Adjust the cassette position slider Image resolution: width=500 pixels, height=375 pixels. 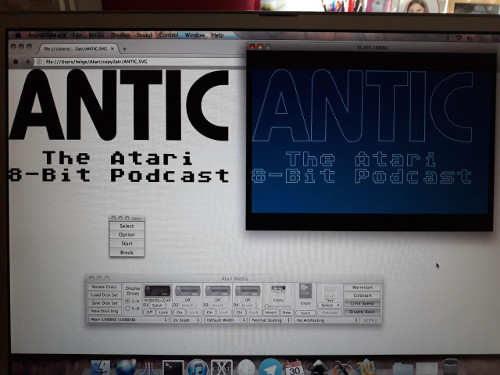278,306
